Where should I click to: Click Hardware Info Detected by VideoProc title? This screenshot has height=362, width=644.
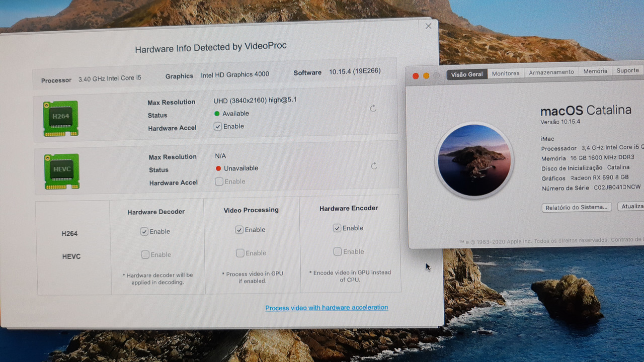coord(211,48)
